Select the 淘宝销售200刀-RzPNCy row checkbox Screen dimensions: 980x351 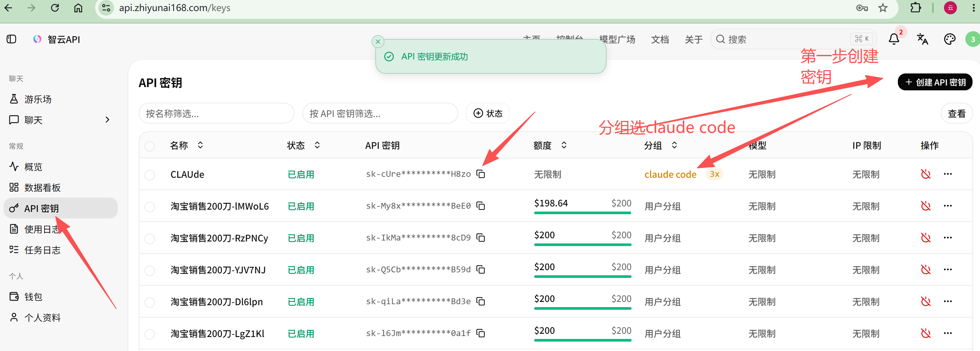pos(150,239)
